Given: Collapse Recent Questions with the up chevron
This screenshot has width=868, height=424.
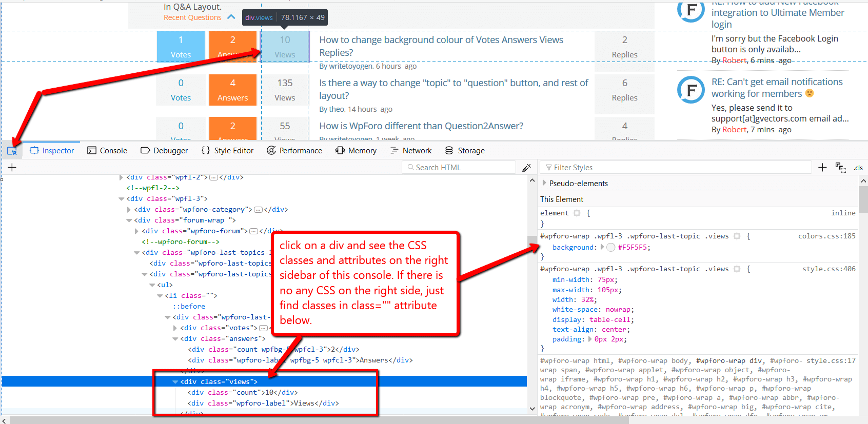Looking at the screenshot, I should click(231, 17).
